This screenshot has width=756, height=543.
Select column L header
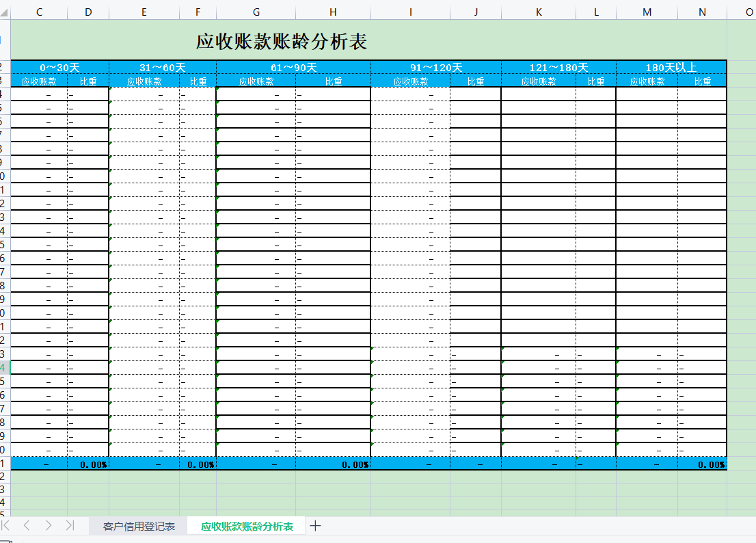click(596, 12)
